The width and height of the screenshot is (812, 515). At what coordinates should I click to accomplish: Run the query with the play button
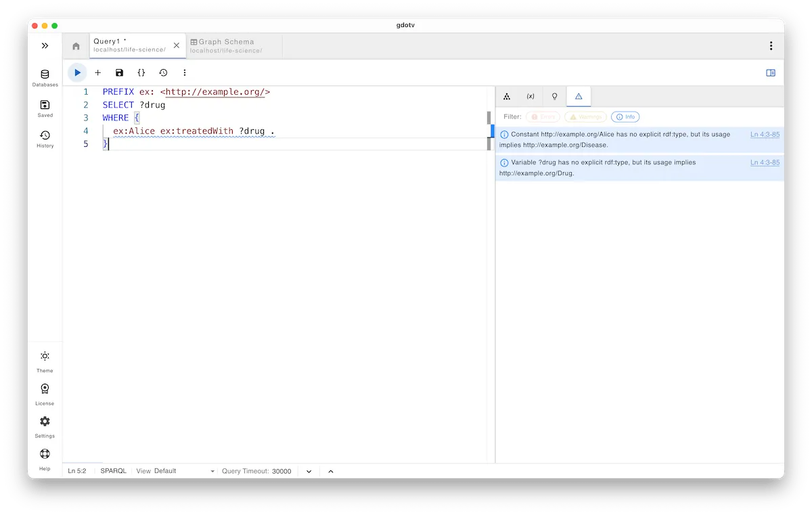pyautogui.click(x=77, y=72)
